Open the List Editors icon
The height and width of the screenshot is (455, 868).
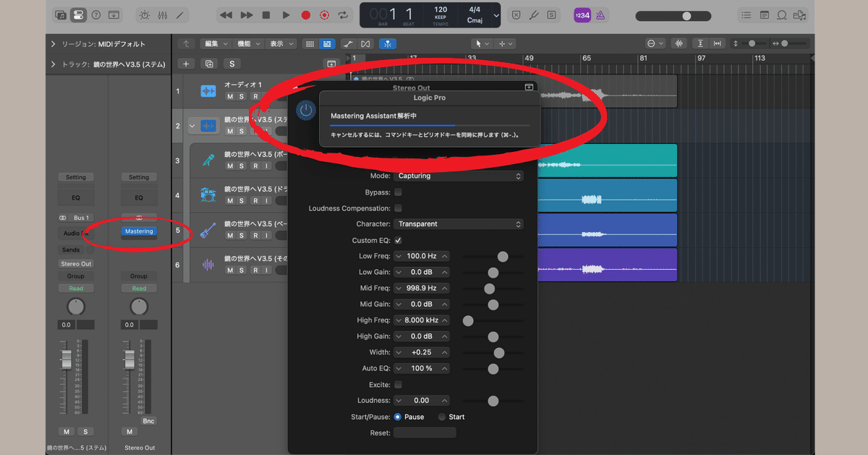click(746, 14)
